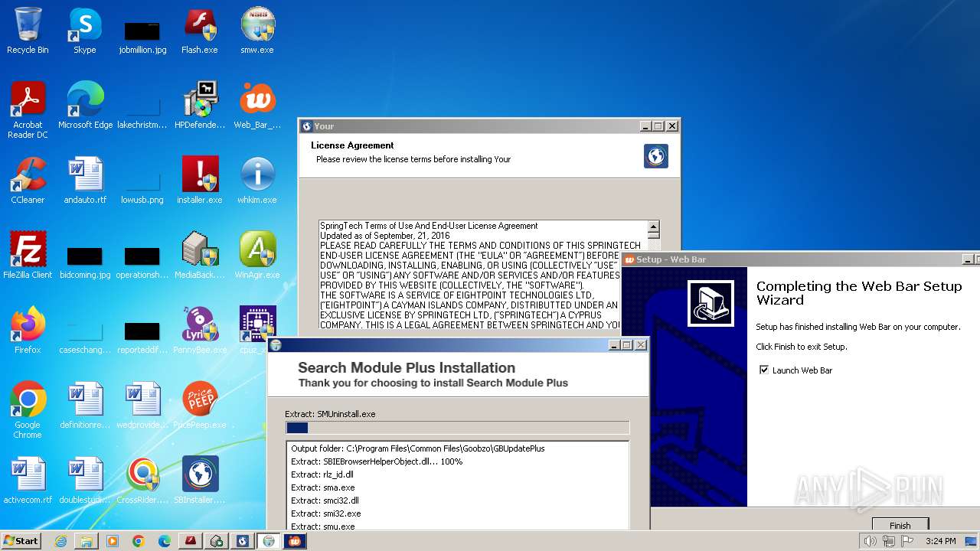Minimize the Search Module Plus installer window
This screenshot has height=551, width=980.
[614, 345]
